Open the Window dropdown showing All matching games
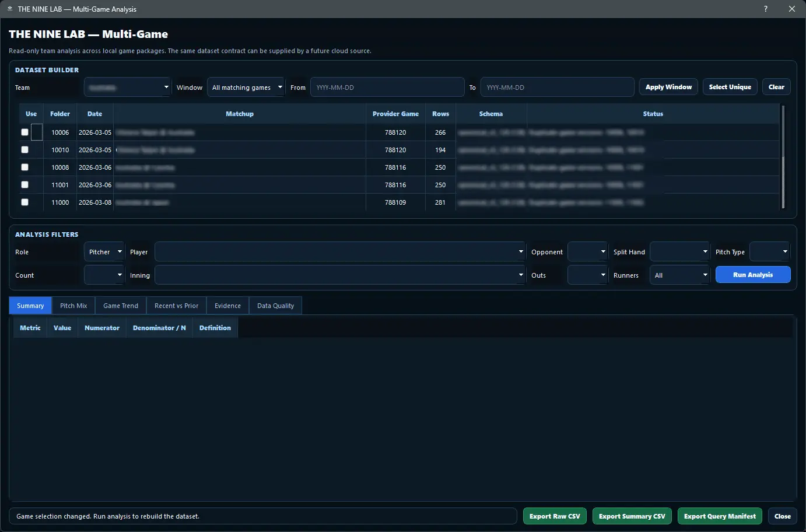Image resolution: width=806 pixels, height=532 pixels. click(x=246, y=87)
